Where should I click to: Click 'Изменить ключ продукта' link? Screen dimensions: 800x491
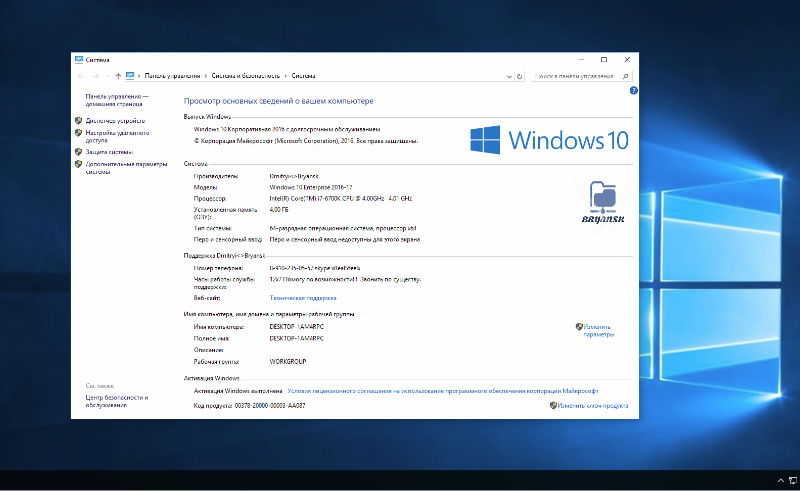(593, 406)
